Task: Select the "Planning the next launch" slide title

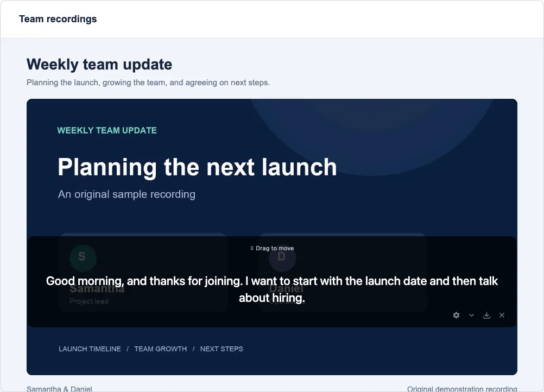Action: coord(197,167)
